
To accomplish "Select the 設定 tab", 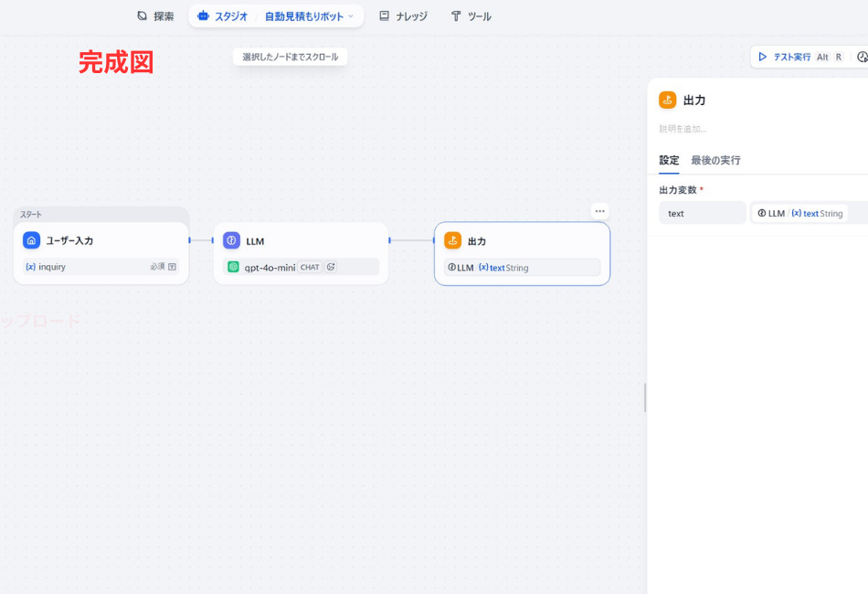I will 669,160.
